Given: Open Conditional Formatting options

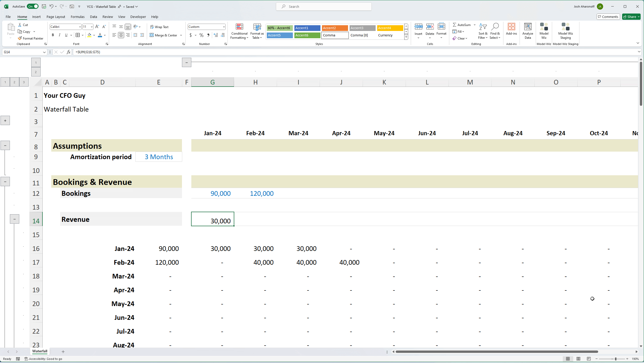Looking at the screenshot, I should 239,31.
